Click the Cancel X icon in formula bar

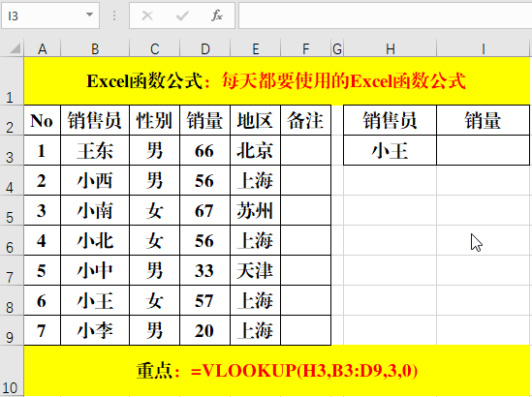pos(147,15)
